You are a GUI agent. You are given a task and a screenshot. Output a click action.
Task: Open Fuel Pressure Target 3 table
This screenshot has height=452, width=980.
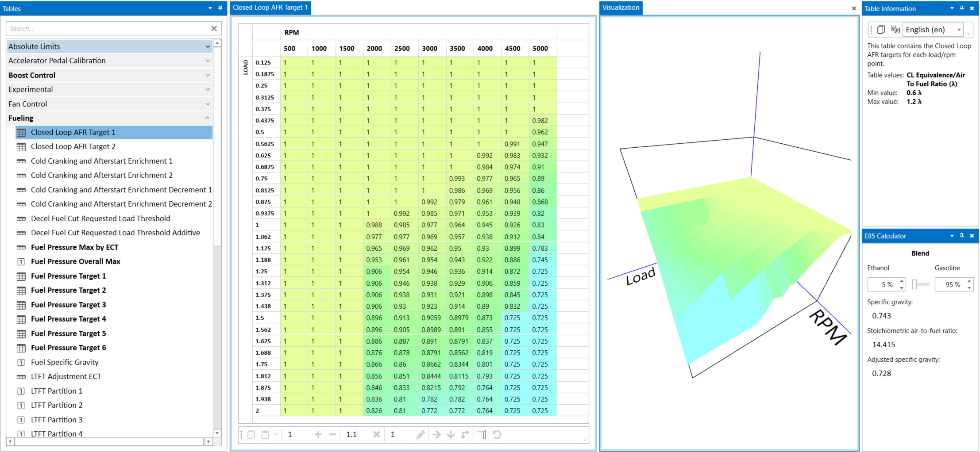[68, 305]
